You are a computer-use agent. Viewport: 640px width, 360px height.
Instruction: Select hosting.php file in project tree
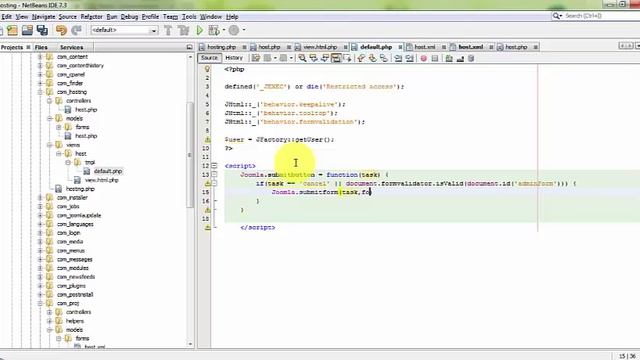(80, 189)
